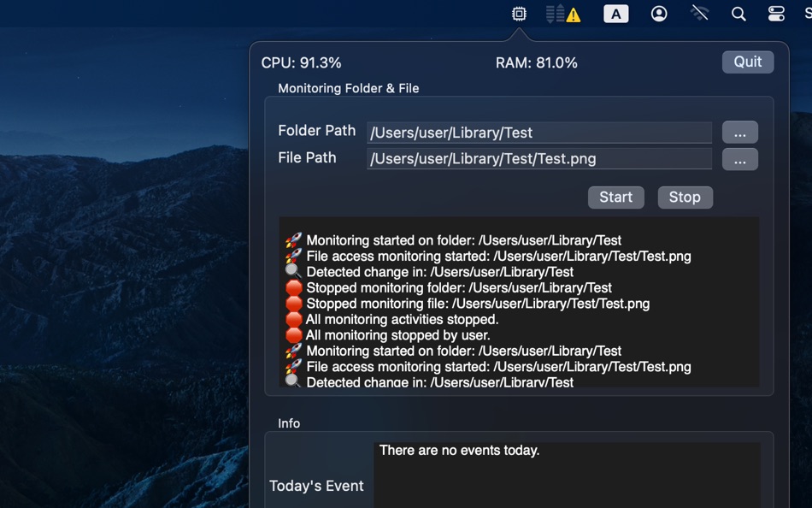Open the user account menu bar icon
This screenshot has width=812, height=508.
click(x=659, y=14)
